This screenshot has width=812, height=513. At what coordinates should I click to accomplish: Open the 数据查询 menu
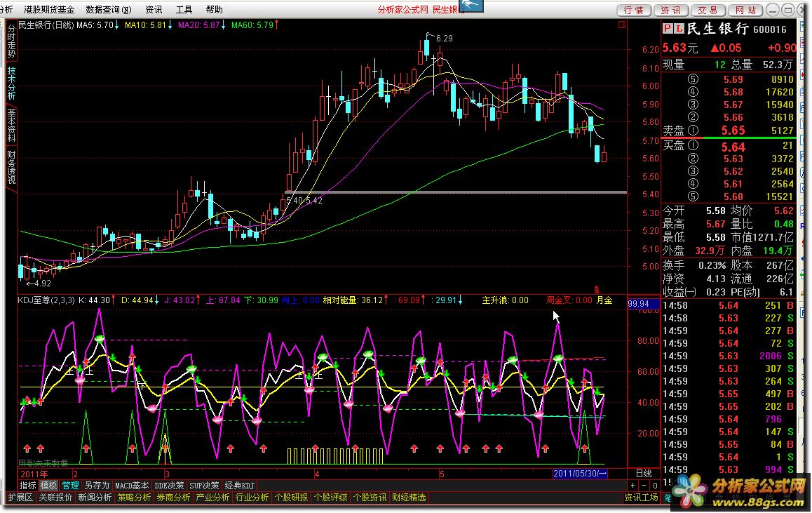108,9
